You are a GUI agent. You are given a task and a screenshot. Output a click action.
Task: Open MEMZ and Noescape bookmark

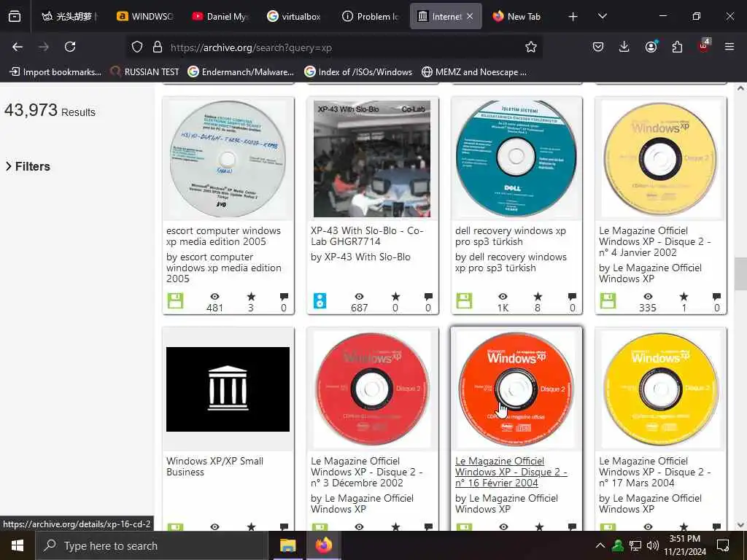pyautogui.click(x=474, y=72)
